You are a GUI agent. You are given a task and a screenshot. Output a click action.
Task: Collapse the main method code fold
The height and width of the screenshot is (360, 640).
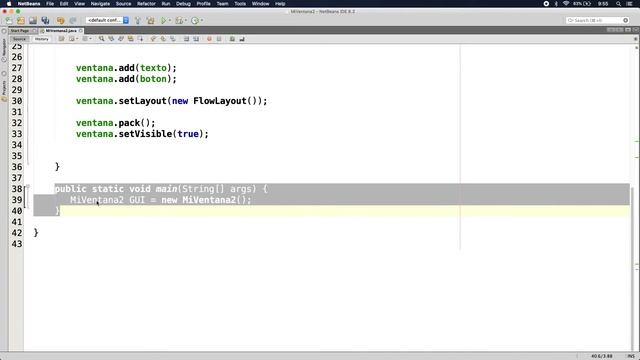(x=28, y=187)
